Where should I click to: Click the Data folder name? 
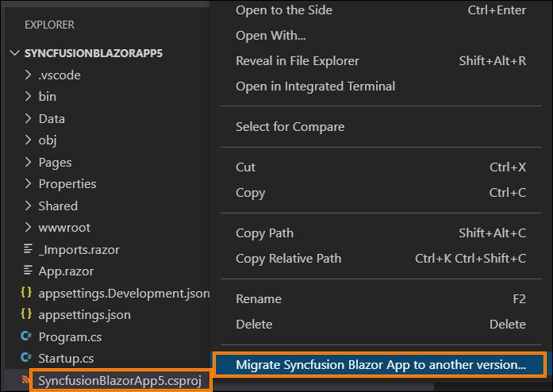tap(52, 119)
